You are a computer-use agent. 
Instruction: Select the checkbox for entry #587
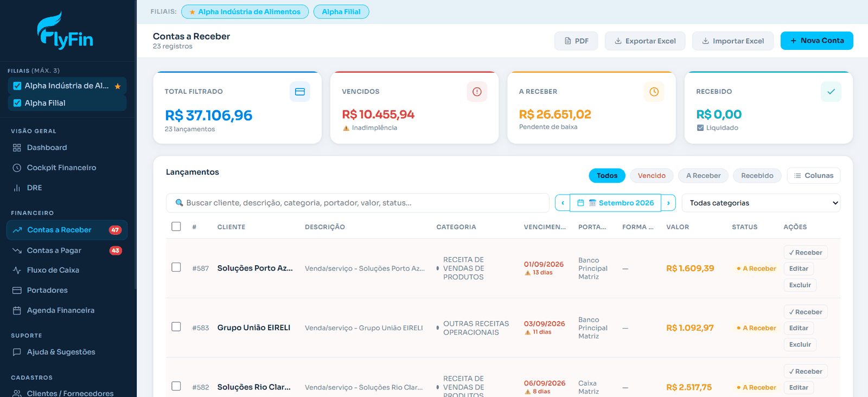click(x=176, y=267)
